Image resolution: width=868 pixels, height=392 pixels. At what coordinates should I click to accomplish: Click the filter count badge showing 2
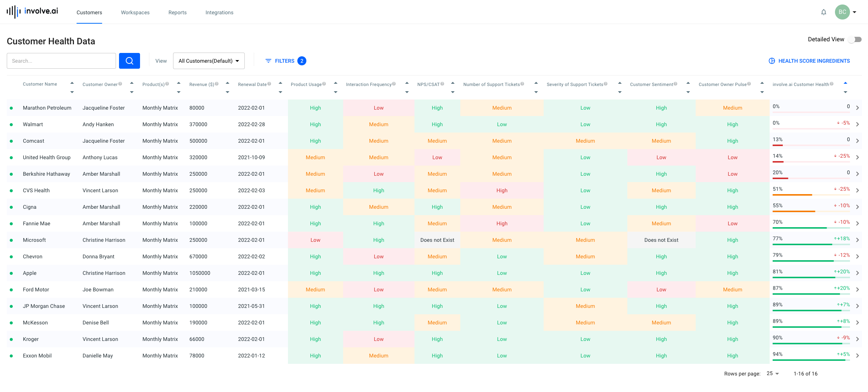coord(301,61)
